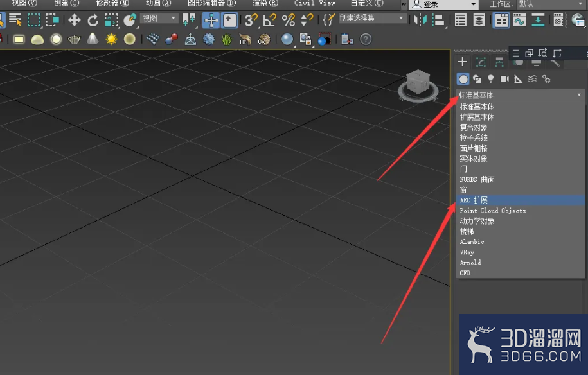
Task: Open the Create tab plus icon
Action: point(463,62)
